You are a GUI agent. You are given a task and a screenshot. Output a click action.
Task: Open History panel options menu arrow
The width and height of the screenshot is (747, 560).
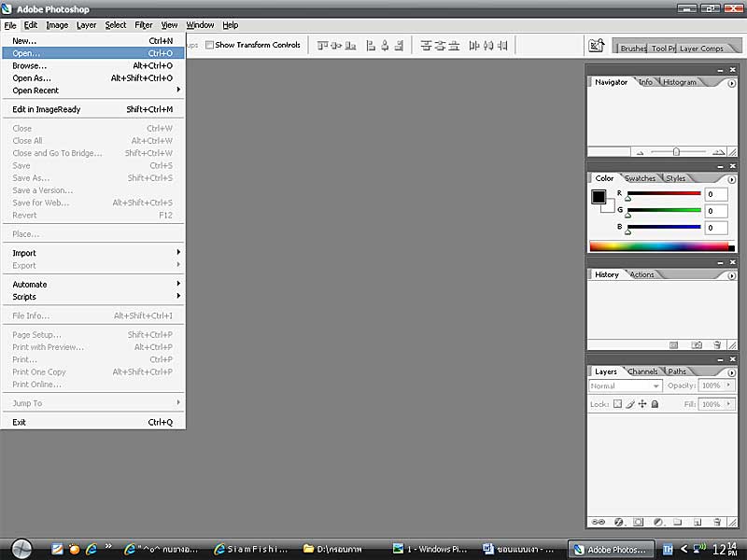[732, 275]
